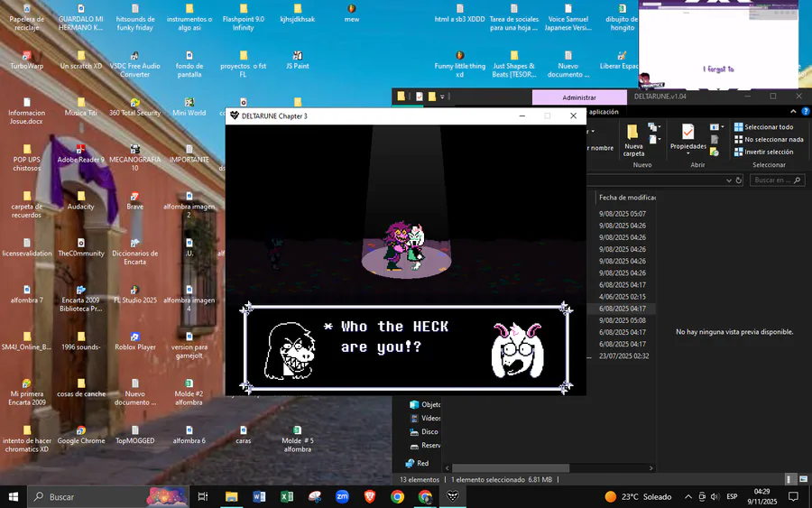
Task: Switch to the Administrar ribbon tab
Action: click(x=579, y=97)
